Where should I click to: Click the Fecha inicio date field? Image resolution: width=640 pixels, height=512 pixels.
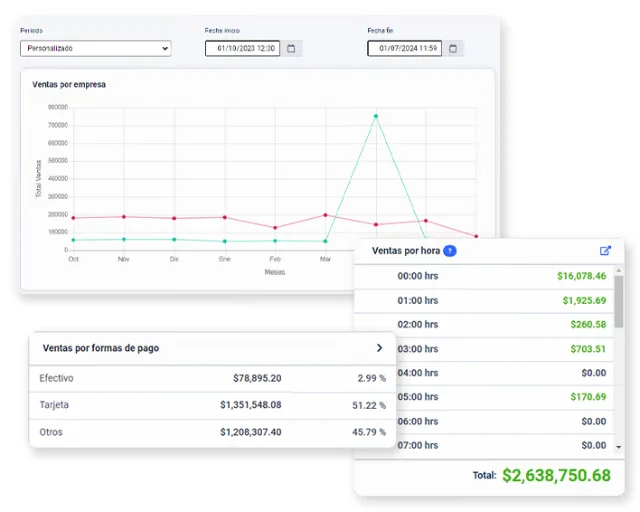242,48
